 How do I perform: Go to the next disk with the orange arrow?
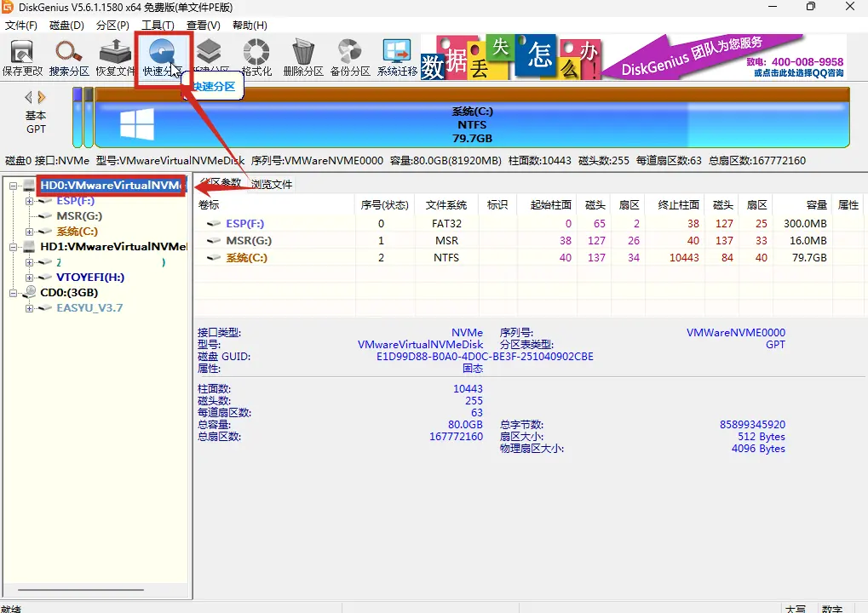pyautogui.click(x=42, y=97)
